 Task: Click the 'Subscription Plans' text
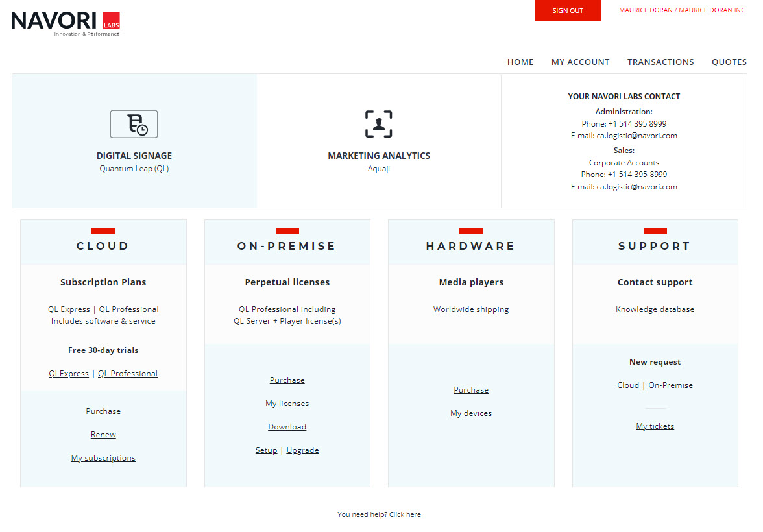[103, 282]
